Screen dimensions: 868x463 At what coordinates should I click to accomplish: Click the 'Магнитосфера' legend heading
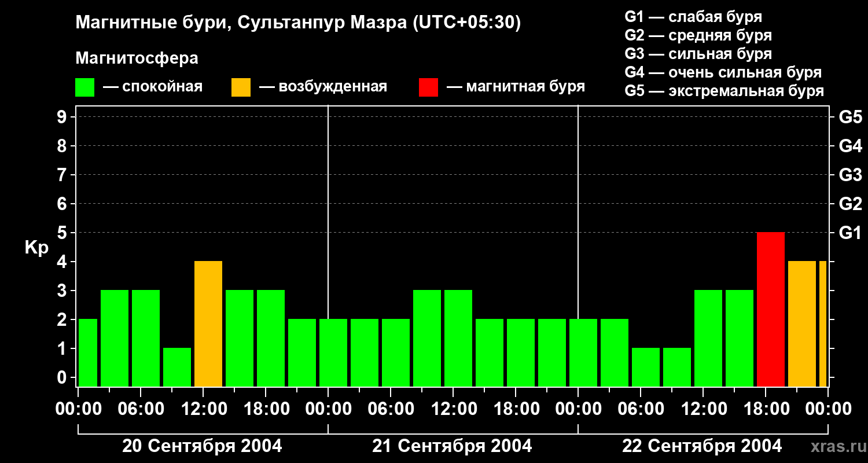click(137, 58)
